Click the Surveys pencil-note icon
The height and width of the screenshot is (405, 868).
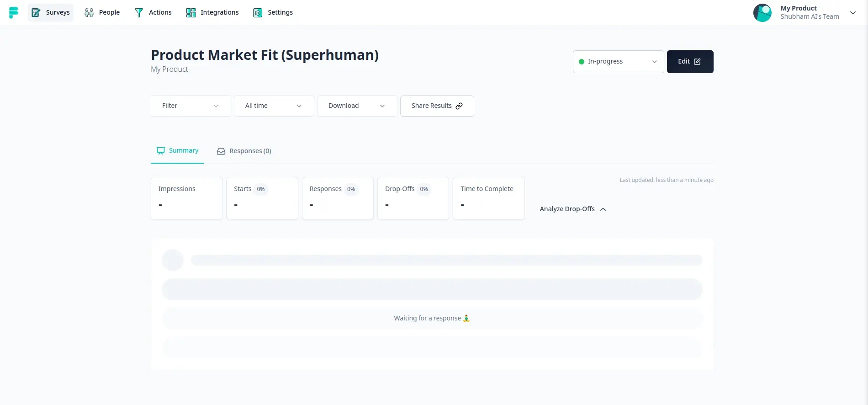point(36,13)
